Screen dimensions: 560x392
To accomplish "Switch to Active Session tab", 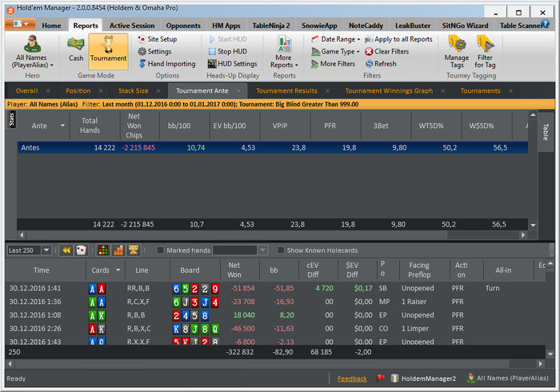I will [x=132, y=26].
